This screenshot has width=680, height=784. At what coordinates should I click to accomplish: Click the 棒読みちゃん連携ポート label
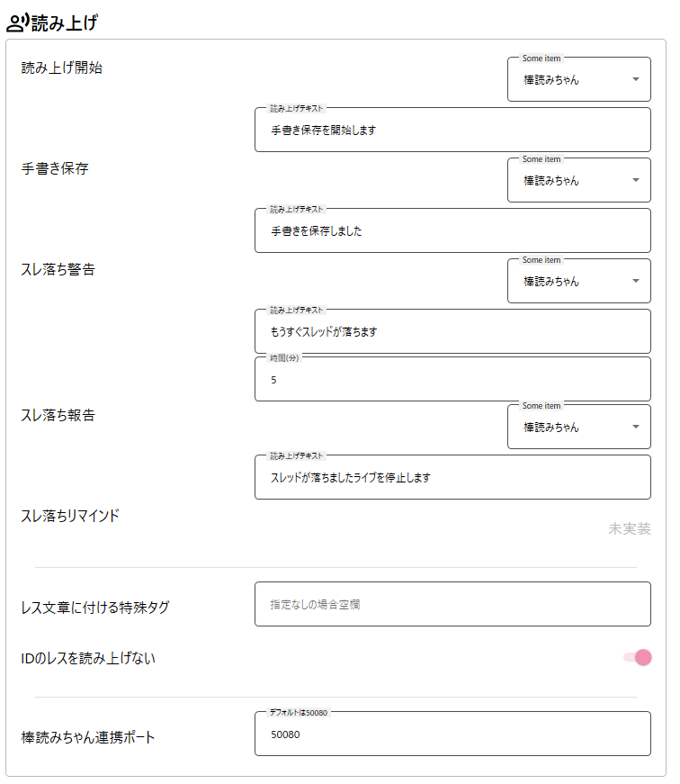[x=88, y=737]
